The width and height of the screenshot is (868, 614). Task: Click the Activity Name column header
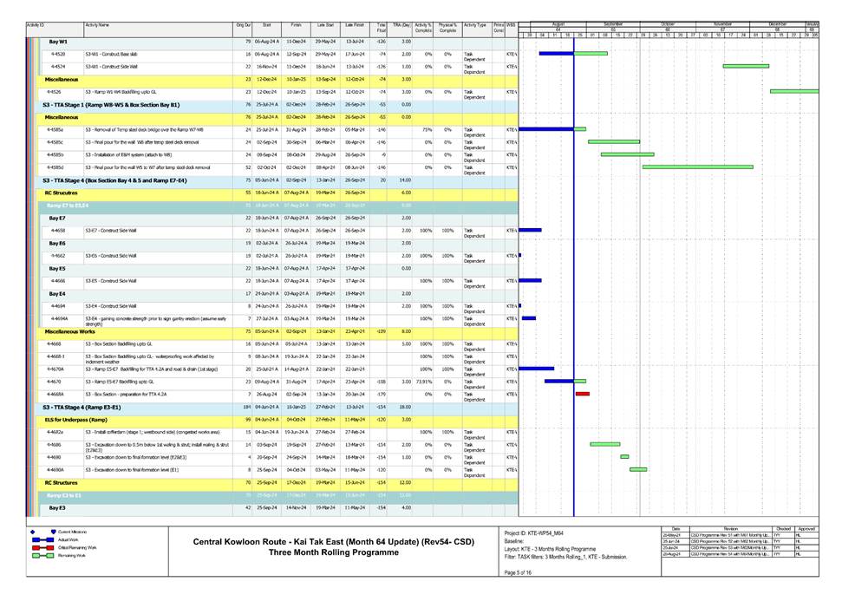pos(97,27)
